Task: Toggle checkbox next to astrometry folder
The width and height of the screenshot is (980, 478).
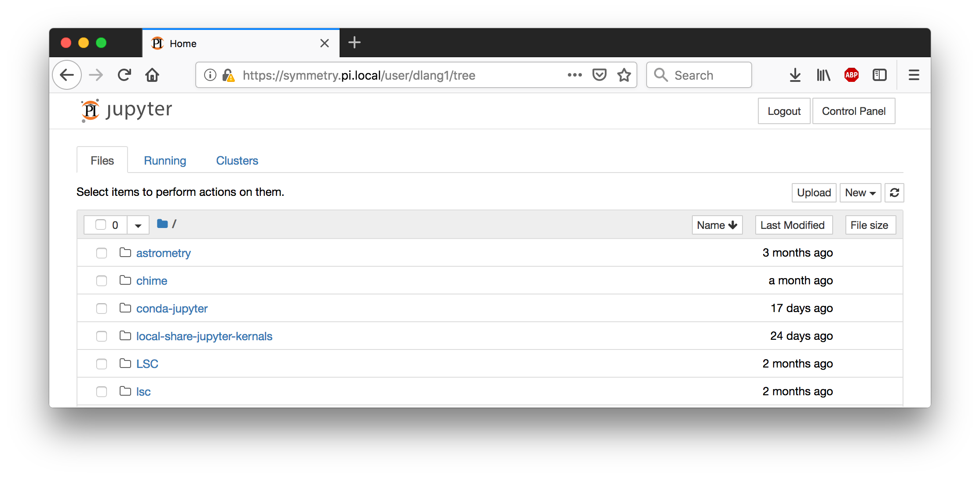Action: [x=101, y=253]
